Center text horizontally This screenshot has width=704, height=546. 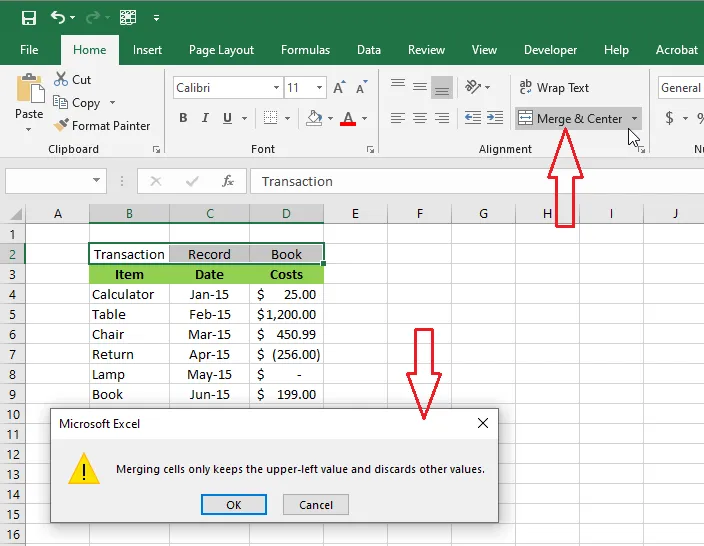click(420, 118)
